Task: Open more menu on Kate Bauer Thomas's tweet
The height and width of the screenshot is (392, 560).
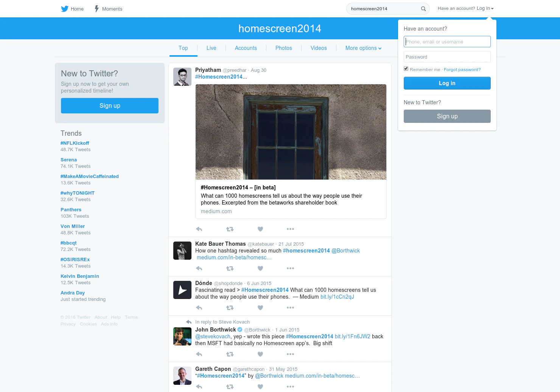Action: click(x=290, y=268)
